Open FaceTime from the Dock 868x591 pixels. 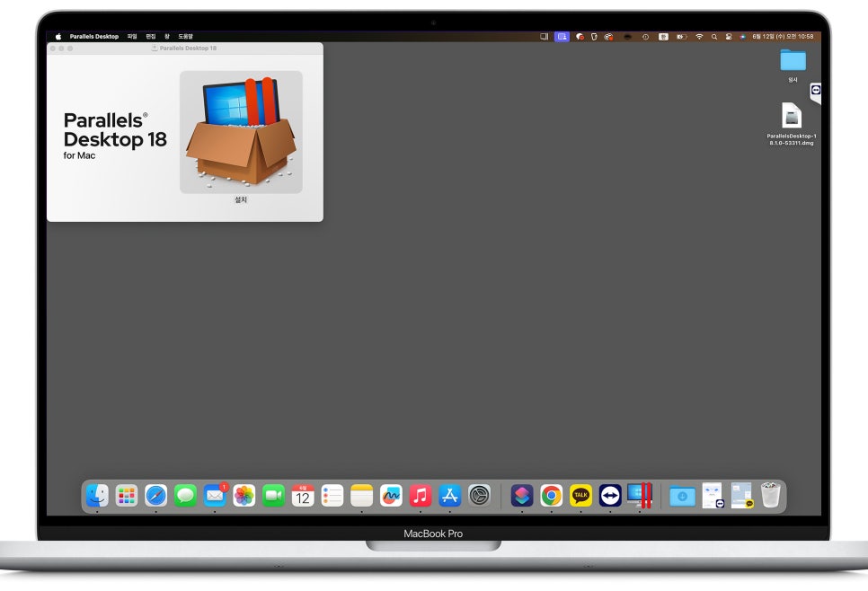pyautogui.click(x=273, y=495)
